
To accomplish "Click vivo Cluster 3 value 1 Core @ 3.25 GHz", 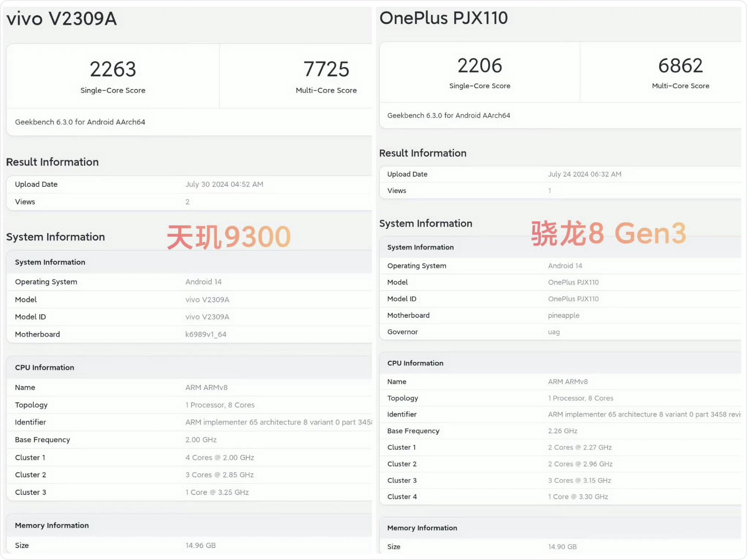I will point(217,493).
